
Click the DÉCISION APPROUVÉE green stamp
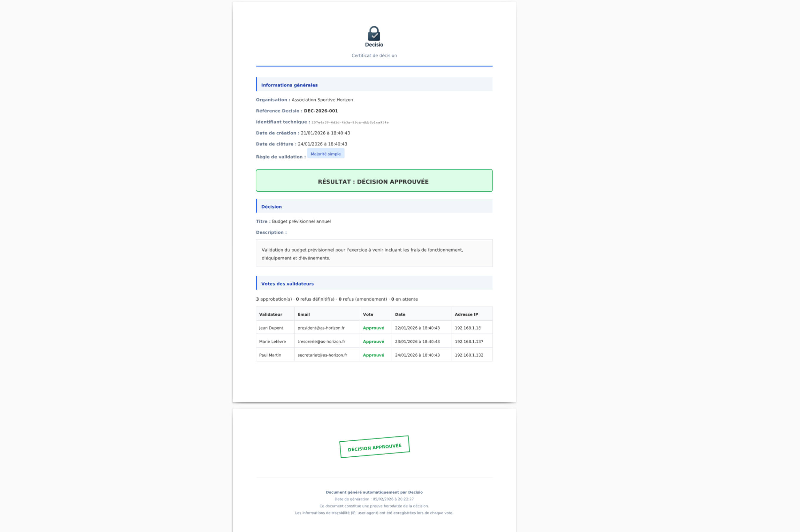(374, 447)
